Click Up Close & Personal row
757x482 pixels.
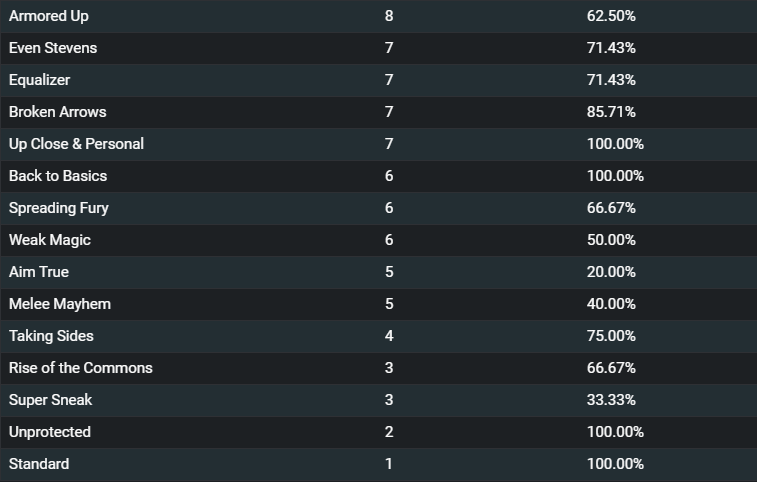[x=378, y=144]
